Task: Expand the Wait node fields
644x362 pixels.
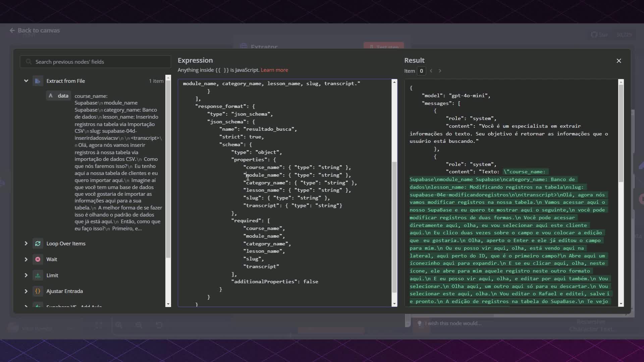Action: tap(26, 259)
